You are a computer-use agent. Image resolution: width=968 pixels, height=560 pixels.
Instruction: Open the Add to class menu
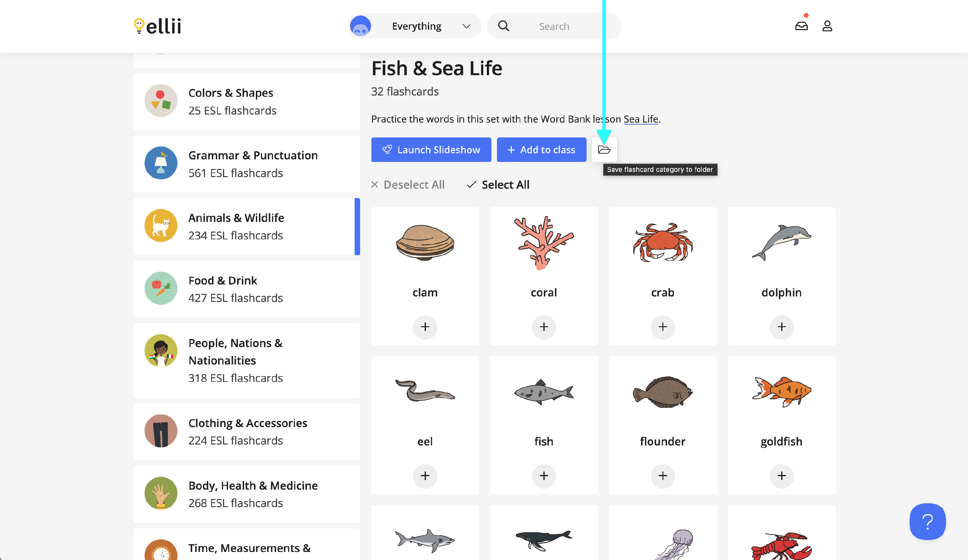point(541,150)
